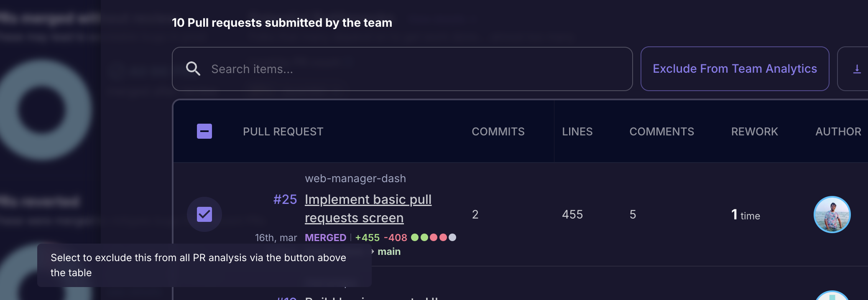The height and width of the screenshot is (300, 868).
Task: Click the MERGED status badge
Action: point(325,237)
